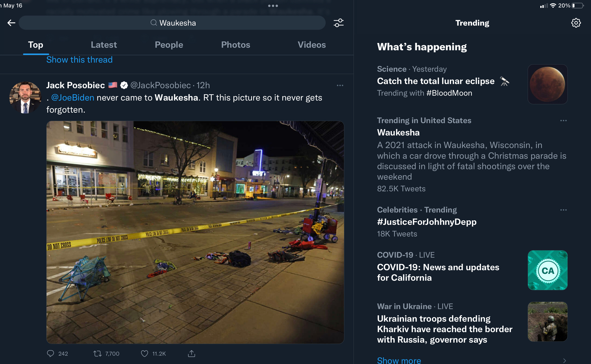Open #JusticeForJohhnyDepp trending hashtag

pos(427,222)
